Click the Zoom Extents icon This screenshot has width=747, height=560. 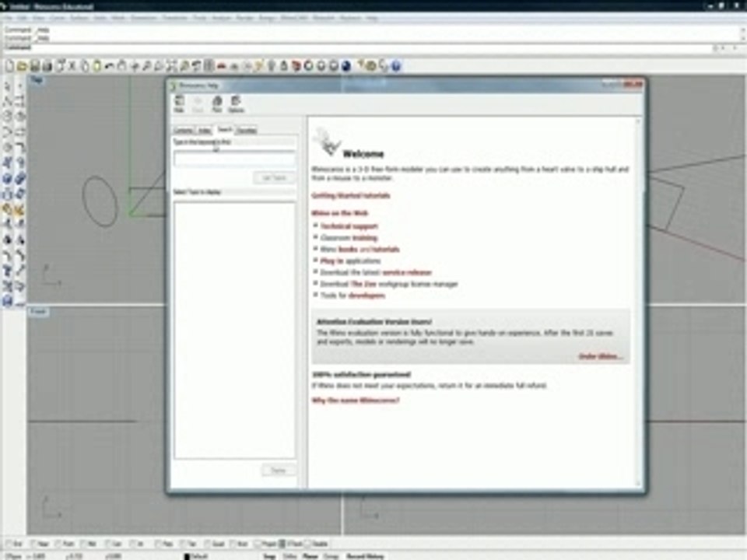171,65
